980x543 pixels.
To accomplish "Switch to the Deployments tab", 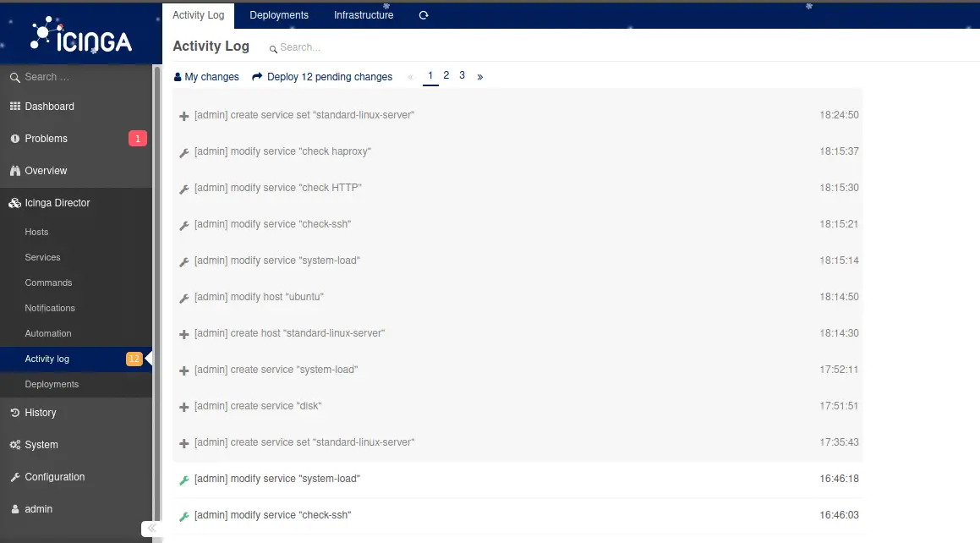I will pos(279,15).
